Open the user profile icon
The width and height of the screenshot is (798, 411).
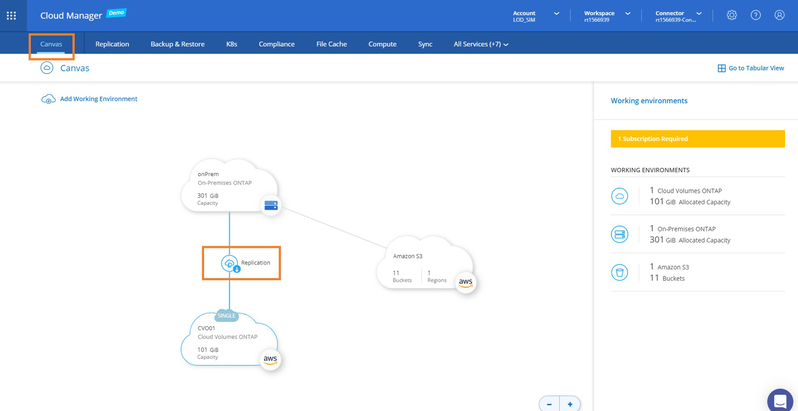tap(779, 15)
